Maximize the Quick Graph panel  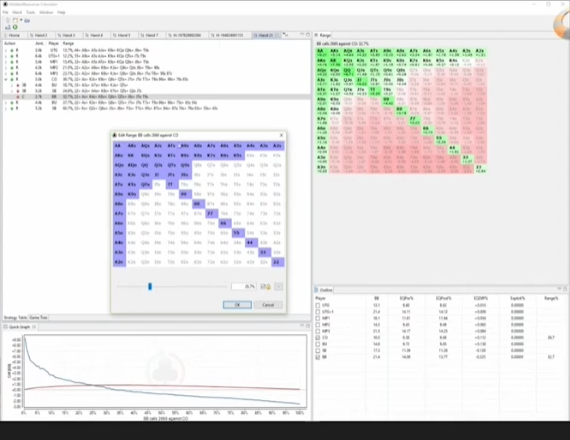point(308,326)
